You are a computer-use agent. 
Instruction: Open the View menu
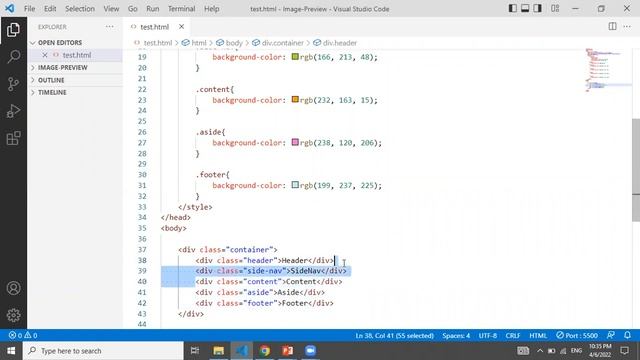pyautogui.click(x=111, y=9)
